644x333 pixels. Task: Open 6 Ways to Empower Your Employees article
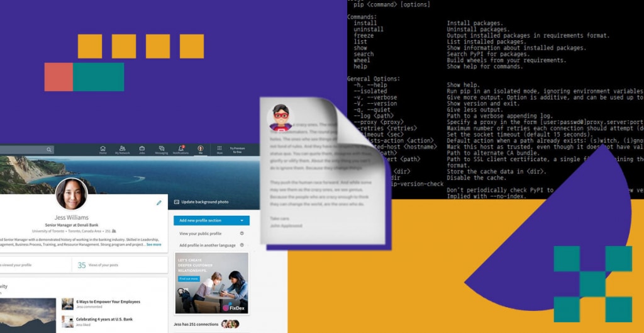pyautogui.click(x=108, y=302)
